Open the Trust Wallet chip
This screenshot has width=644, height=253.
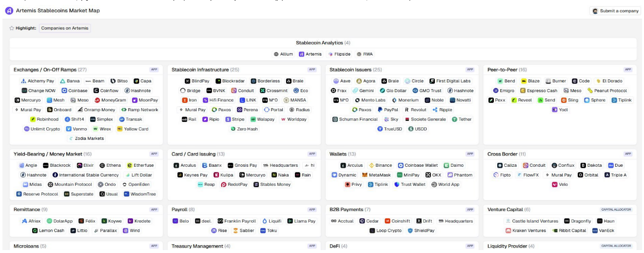coord(410,184)
